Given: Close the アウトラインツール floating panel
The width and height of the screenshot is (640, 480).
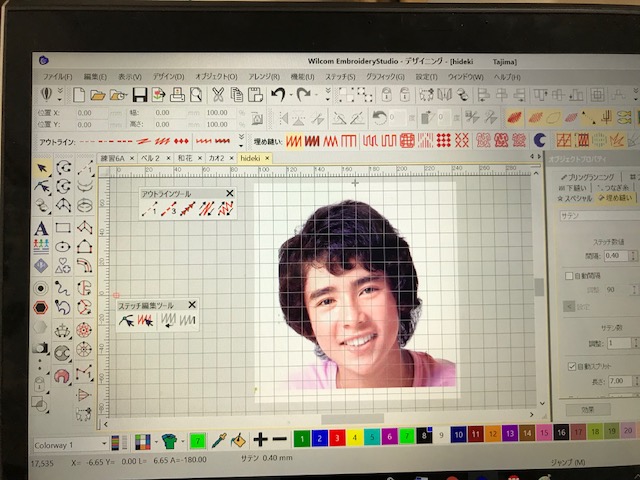Looking at the screenshot, I should click(x=229, y=193).
